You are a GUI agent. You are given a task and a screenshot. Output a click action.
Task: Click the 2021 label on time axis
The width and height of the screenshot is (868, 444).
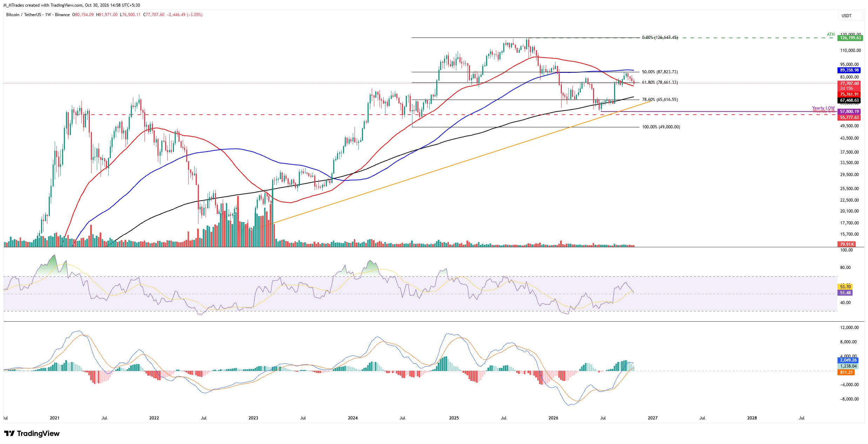55,418
